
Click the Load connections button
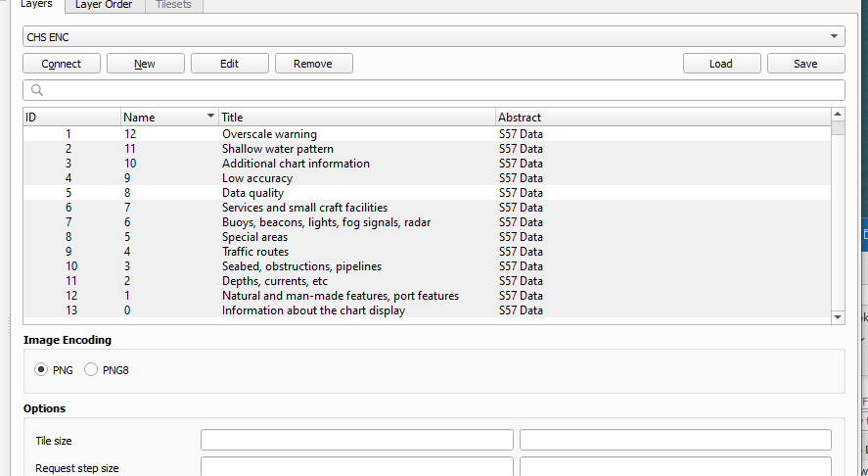(x=721, y=64)
